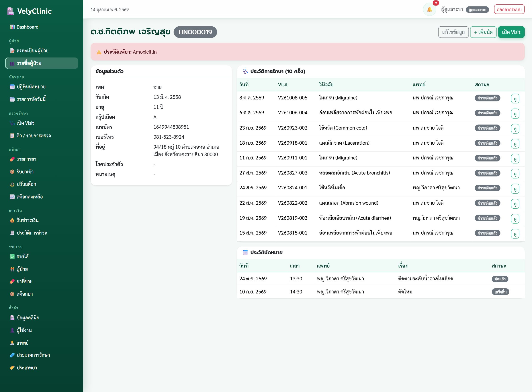Select รายชื่อผู้ป่วย sidebar item

tap(42, 63)
